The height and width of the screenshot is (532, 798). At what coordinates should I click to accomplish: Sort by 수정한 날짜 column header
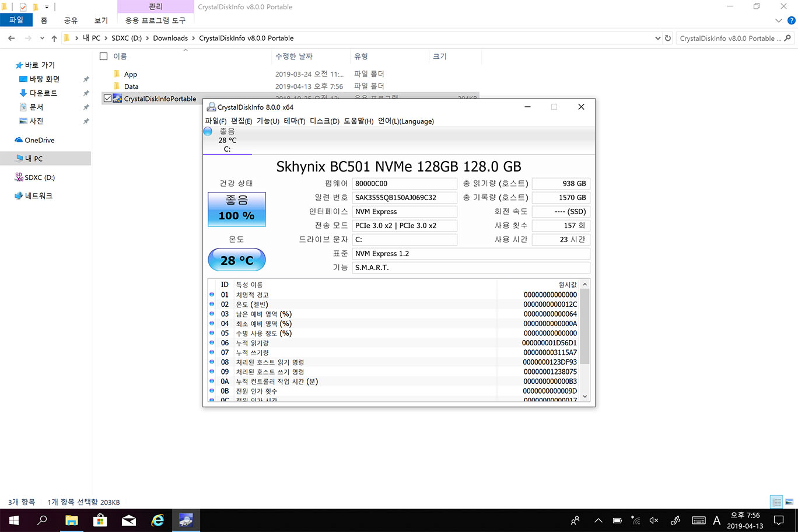[310, 57]
